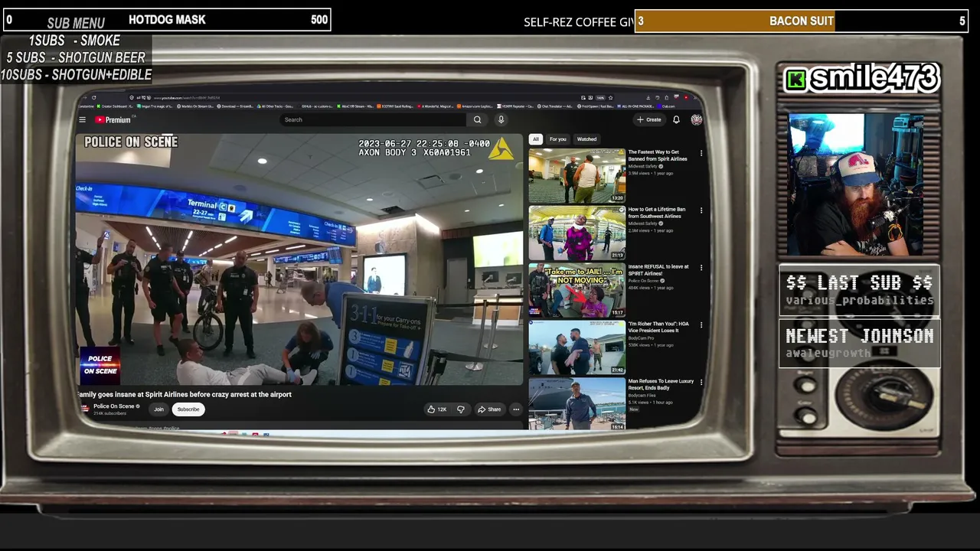The width and height of the screenshot is (980, 551).
Task: Open the Police On Scene channel name link
Action: (x=113, y=406)
